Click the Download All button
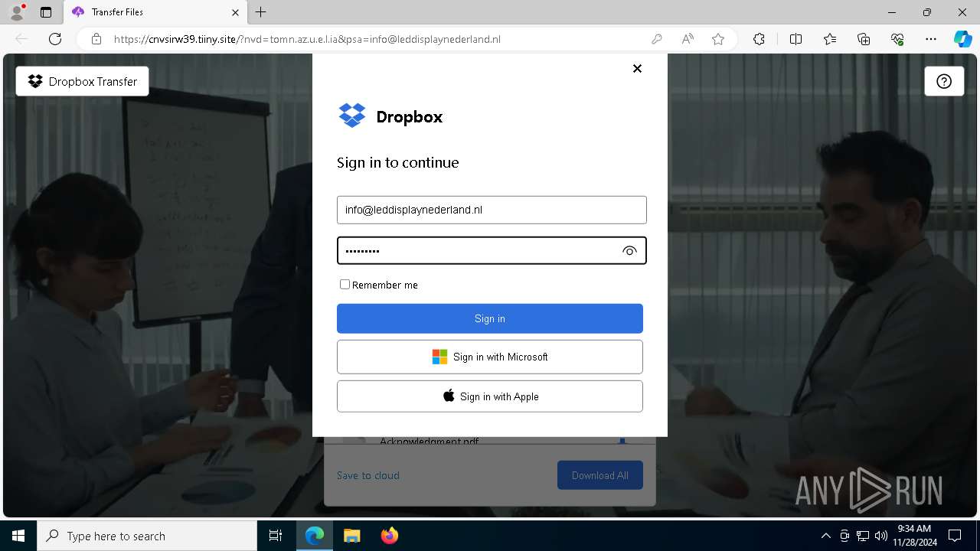This screenshot has width=980, height=551. pos(600,475)
